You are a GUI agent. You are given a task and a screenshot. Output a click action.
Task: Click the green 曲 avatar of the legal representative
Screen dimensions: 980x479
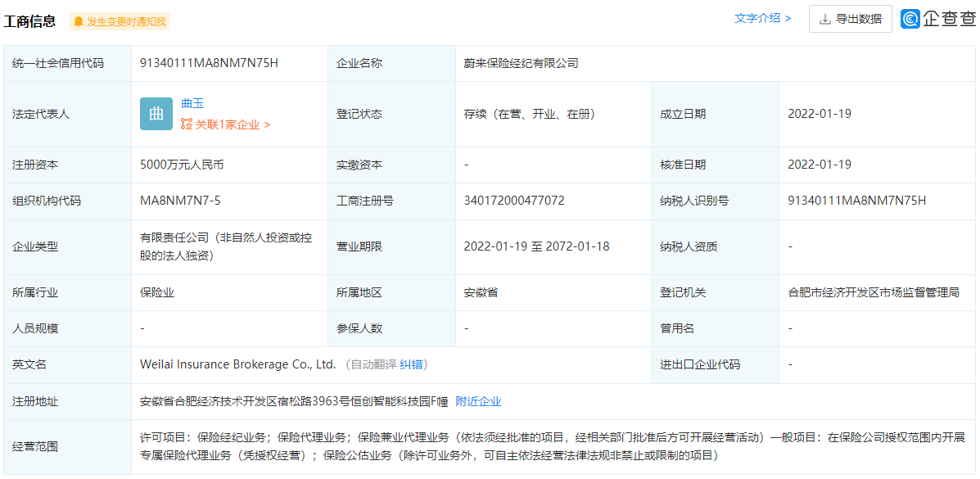pos(156,114)
